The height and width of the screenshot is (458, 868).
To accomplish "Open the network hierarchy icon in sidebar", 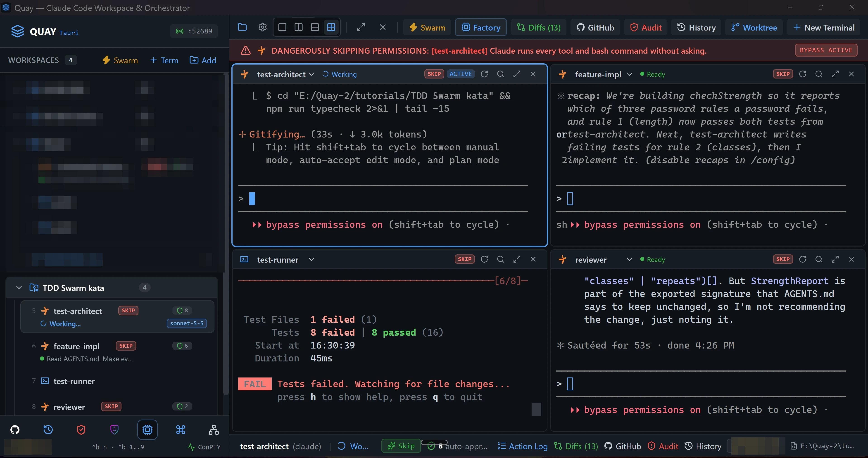I will pyautogui.click(x=214, y=429).
